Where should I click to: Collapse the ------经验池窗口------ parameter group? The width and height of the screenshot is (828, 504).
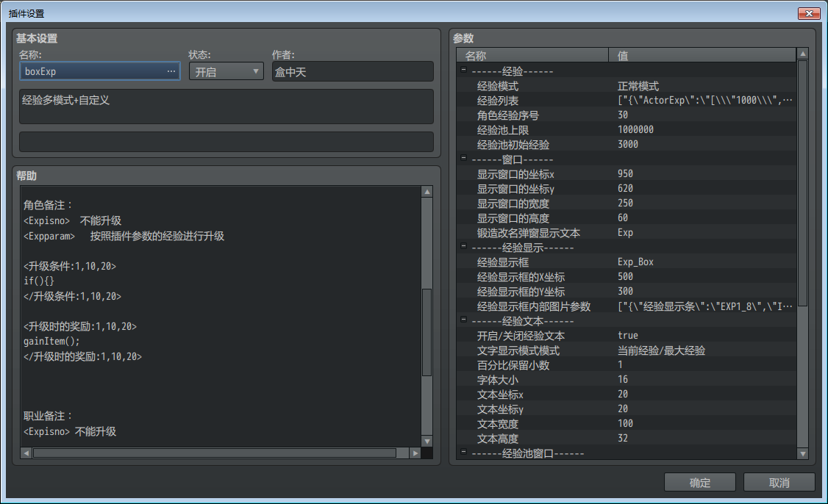pyautogui.click(x=464, y=451)
